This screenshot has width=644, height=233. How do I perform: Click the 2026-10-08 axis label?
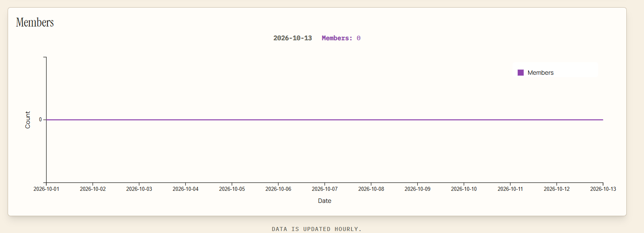(371, 189)
